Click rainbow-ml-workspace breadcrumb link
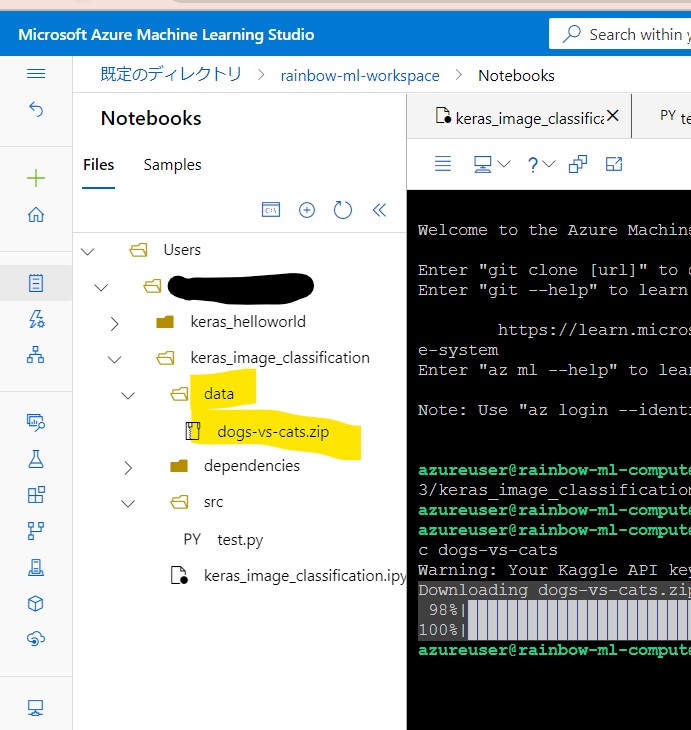Screen dimensions: 691x730 [360, 75]
